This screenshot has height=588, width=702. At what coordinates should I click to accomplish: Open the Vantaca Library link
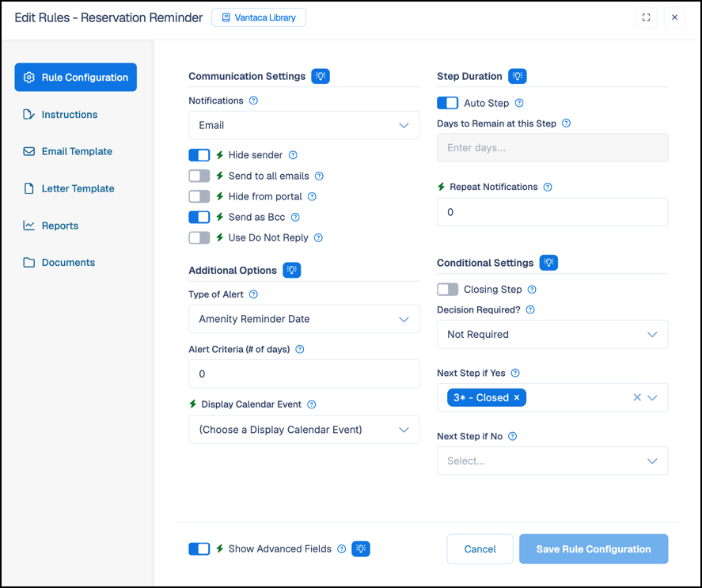pyautogui.click(x=259, y=17)
